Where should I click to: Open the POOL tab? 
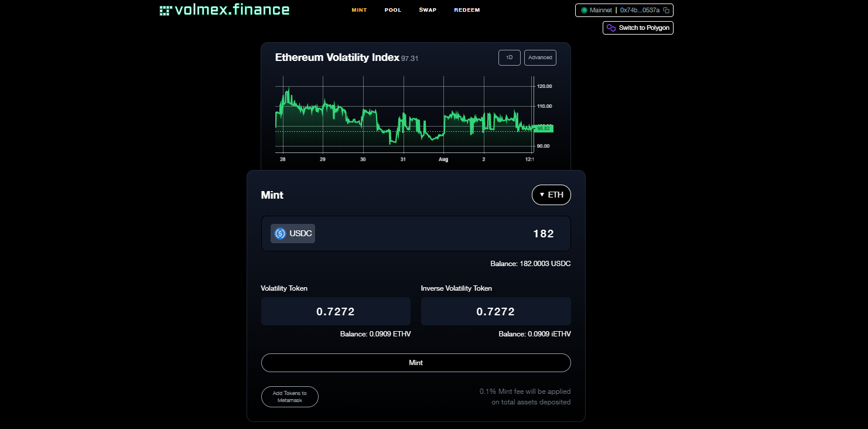pos(393,10)
